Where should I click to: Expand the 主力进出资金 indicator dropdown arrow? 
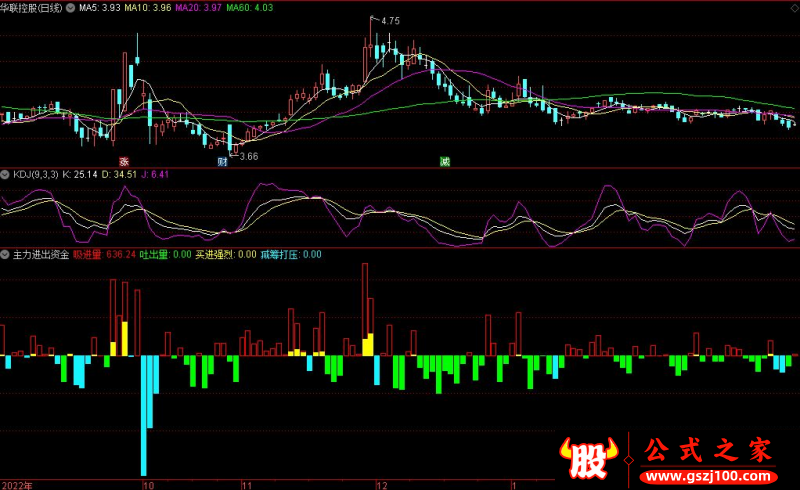click(6, 255)
